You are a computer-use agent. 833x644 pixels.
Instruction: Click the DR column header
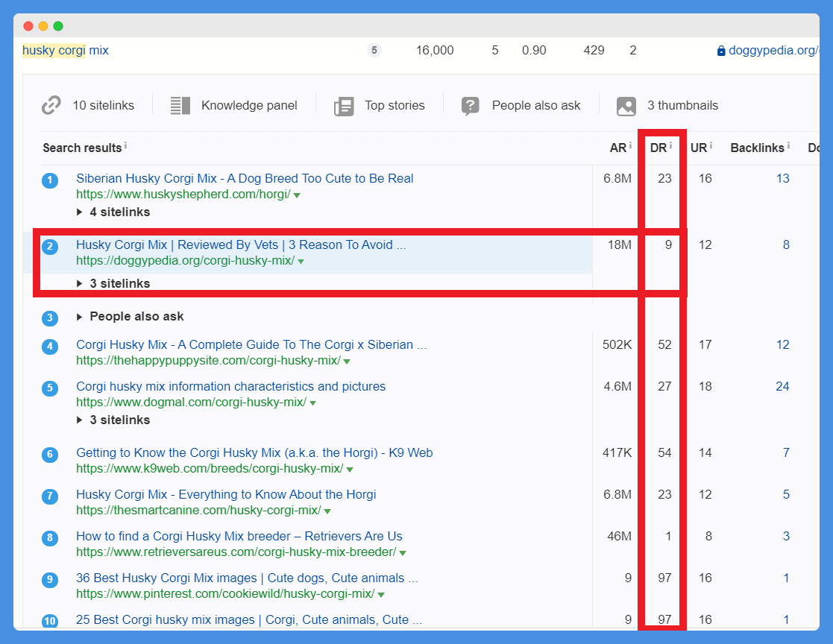(x=658, y=148)
